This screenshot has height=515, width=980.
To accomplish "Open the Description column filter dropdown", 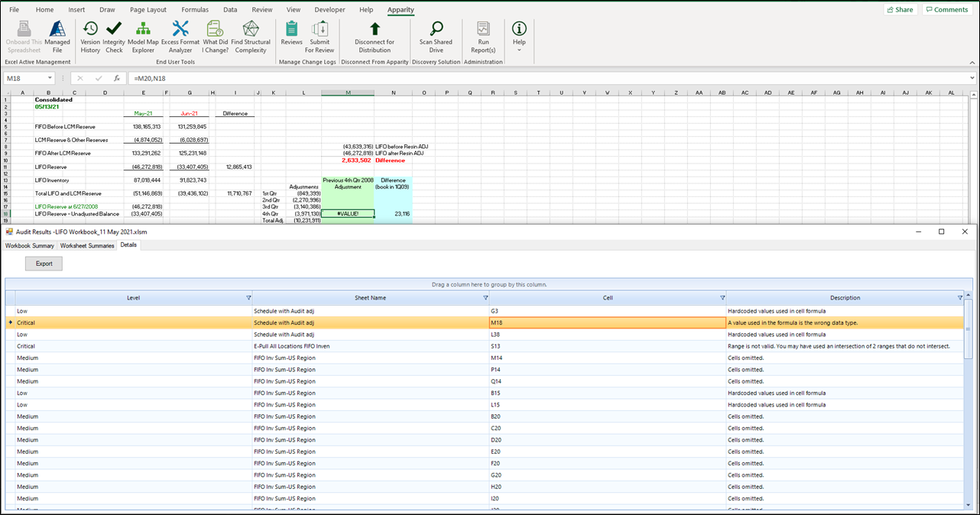I will 960,298.
